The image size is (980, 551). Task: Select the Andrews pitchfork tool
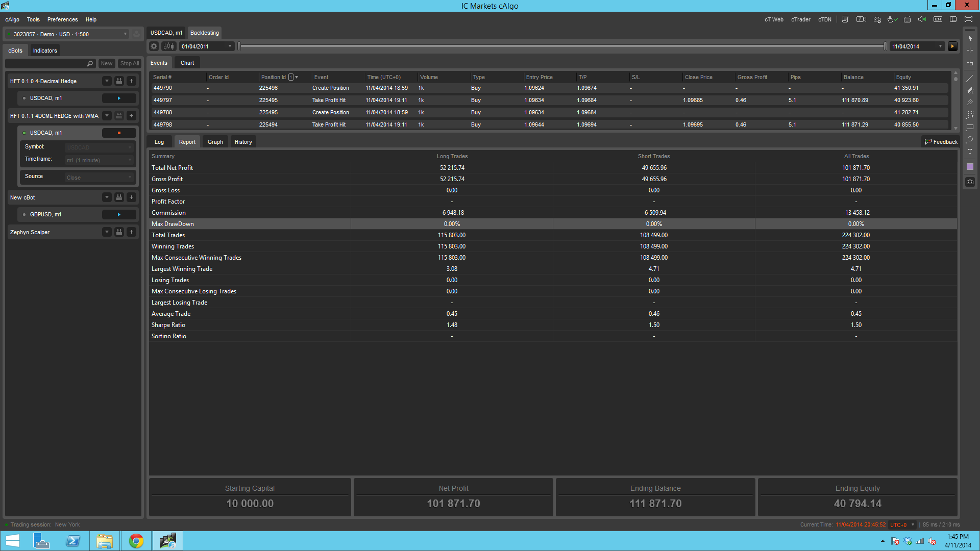point(970,103)
